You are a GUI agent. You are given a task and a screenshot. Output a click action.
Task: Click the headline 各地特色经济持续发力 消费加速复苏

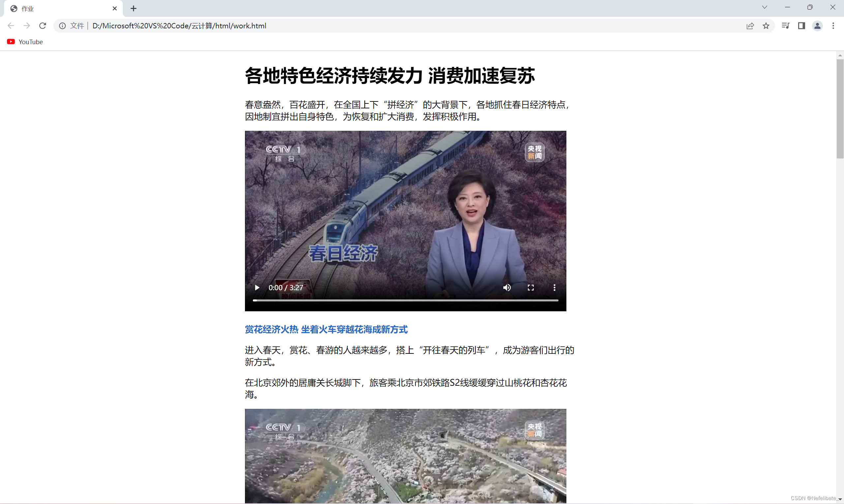click(x=390, y=75)
